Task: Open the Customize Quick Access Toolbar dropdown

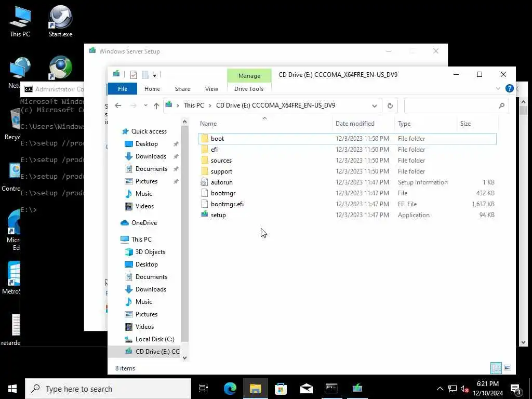Action: [154, 75]
